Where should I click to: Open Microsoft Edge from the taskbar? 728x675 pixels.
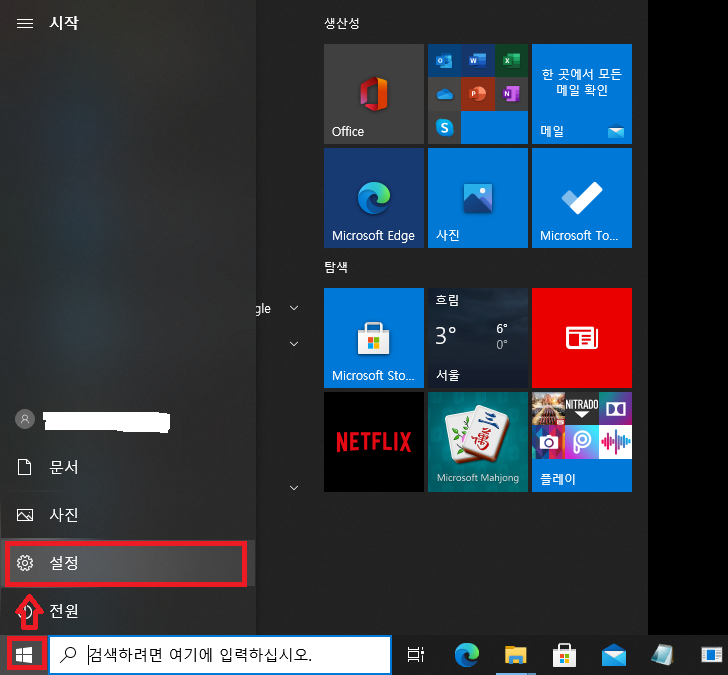(467, 655)
